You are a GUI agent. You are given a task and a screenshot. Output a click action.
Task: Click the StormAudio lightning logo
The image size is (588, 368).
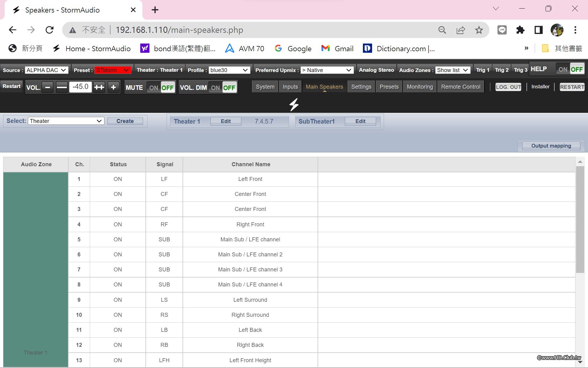294,105
